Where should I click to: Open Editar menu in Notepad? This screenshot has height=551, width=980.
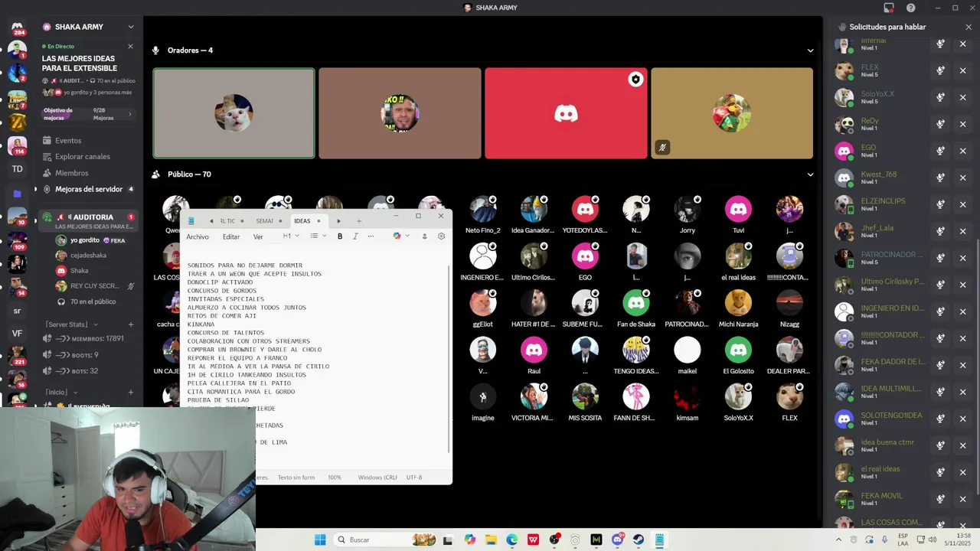coord(231,236)
